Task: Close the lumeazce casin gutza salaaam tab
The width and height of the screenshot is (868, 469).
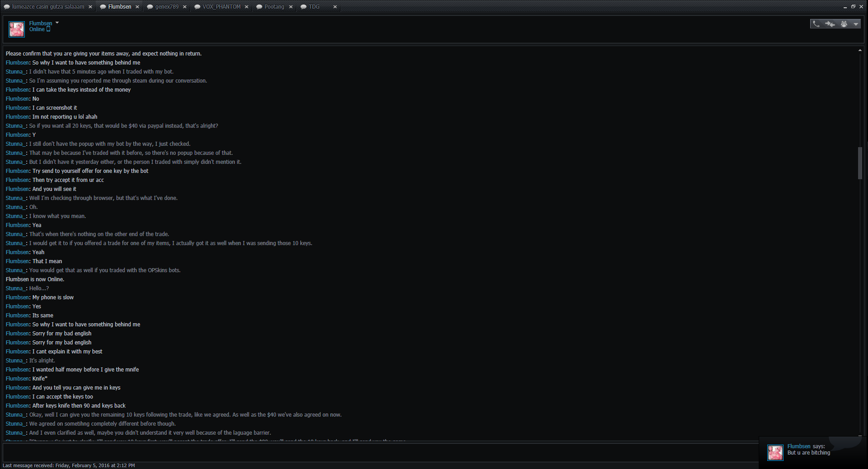Action: [x=90, y=7]
